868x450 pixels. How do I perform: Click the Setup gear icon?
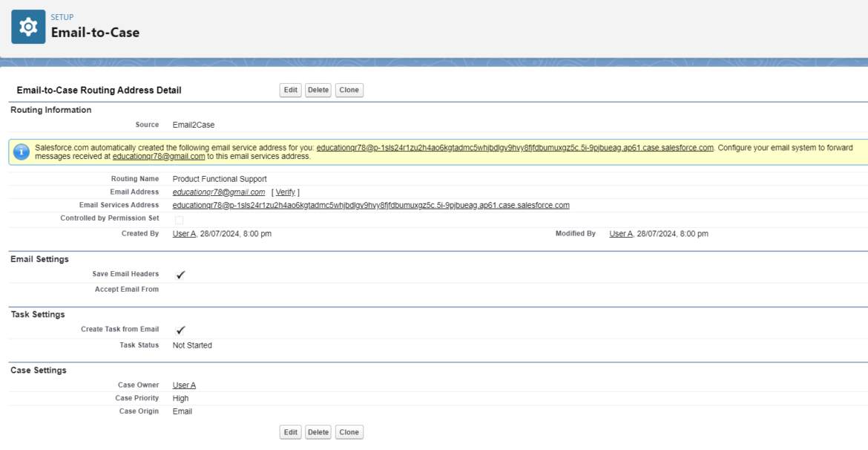(x=28, y=27)
